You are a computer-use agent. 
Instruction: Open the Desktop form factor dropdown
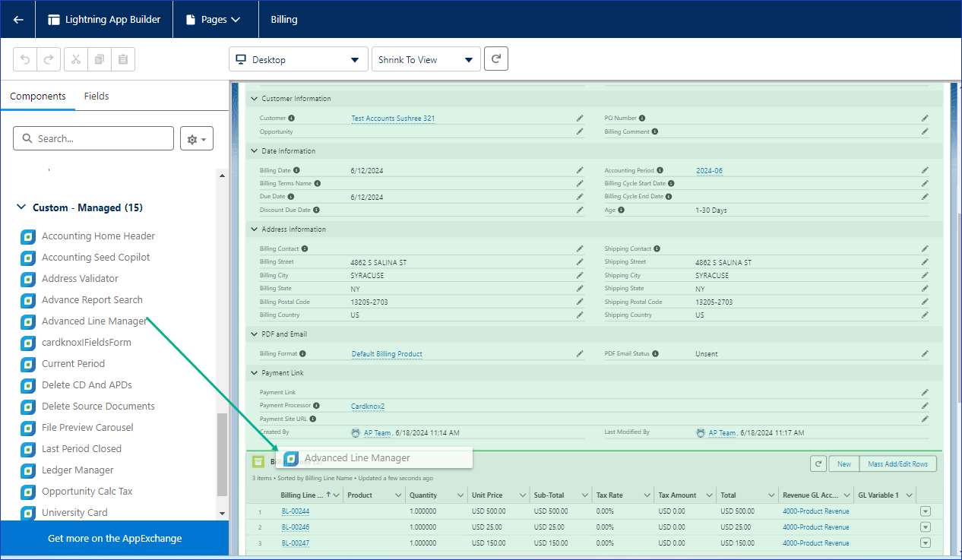coord(298,60)
